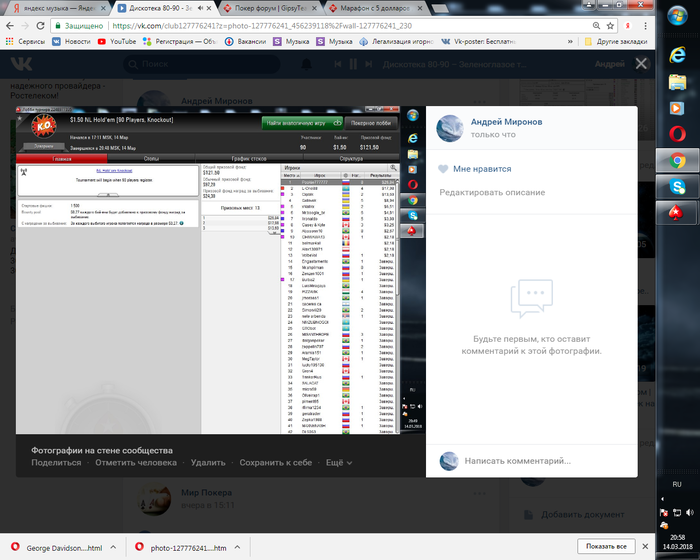This screenshot has height=560, width=700.
Task: Focus the Написать комментарий field
Action: pyautogui.click(x=517, y=461)
